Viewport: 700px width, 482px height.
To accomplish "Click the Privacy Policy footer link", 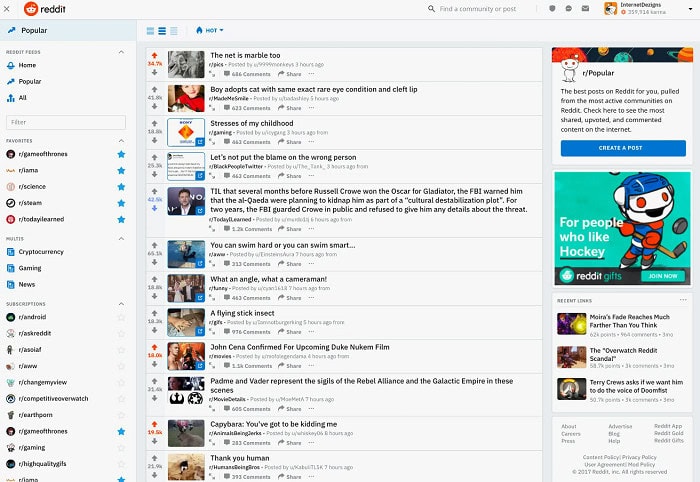I will click(x=639, y=457).
